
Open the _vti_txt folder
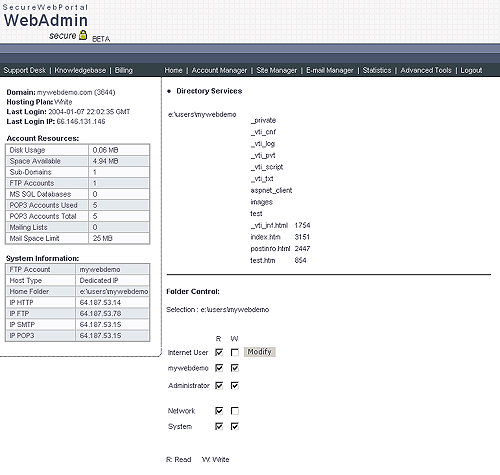[x=262, y=179]
